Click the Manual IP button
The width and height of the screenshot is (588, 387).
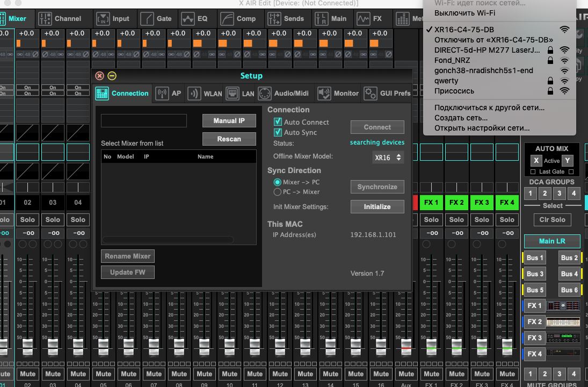pos(229,121)
